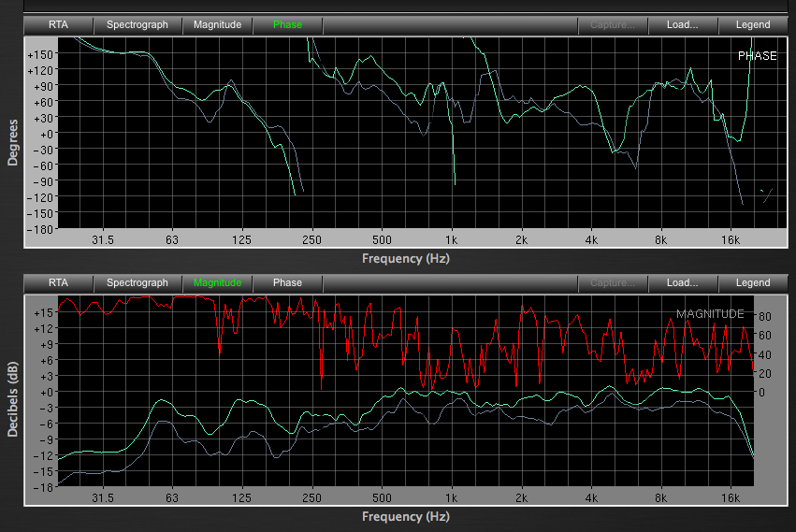This screenshot has height=532, width=796.
Task: Click active Magnitude tab in bottom panel
Action: (x=217, y=282)
